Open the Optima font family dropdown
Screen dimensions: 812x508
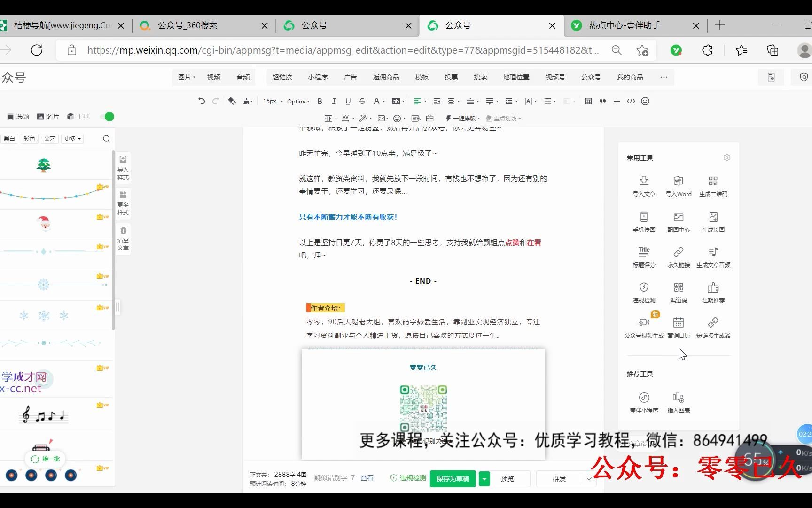298,101
